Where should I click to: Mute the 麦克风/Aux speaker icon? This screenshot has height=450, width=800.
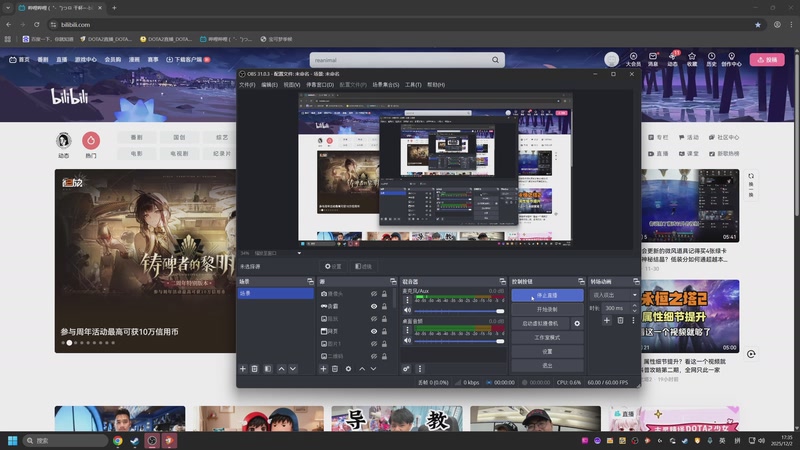click(x=407, y=310)
